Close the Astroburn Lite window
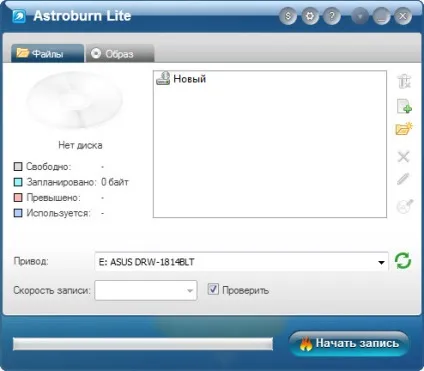The width and height of the screenshot is (424, 371). [x=403, y=16]
